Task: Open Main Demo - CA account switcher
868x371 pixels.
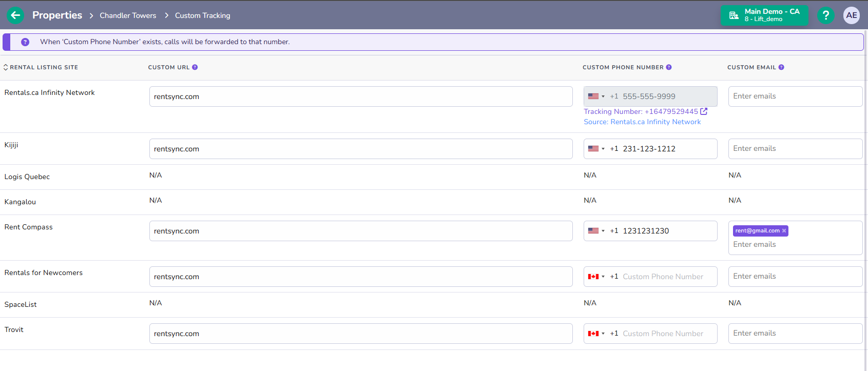Action: tap(764, 15)
